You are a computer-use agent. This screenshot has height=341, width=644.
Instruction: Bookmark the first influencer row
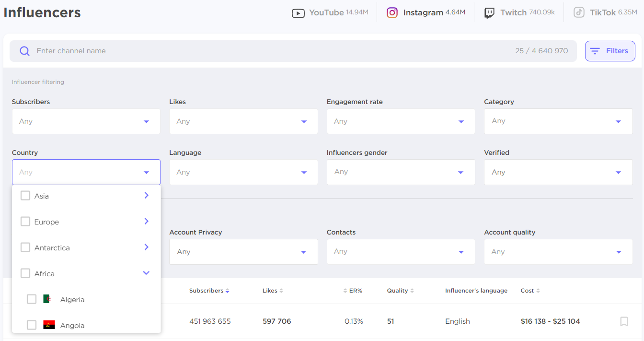point(624,321)
